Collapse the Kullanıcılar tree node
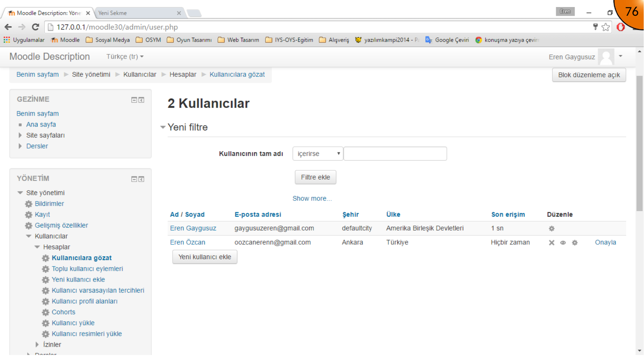Screen dimensions: 644x362 [28, 236]
